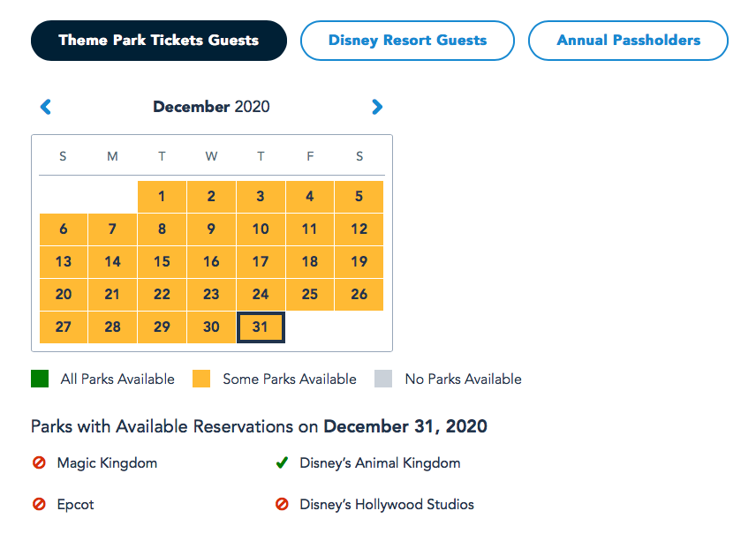Click yellow Some Parks Available legend swatch
The width and height of the screenshot is (756, 541).
pos(201,379)
